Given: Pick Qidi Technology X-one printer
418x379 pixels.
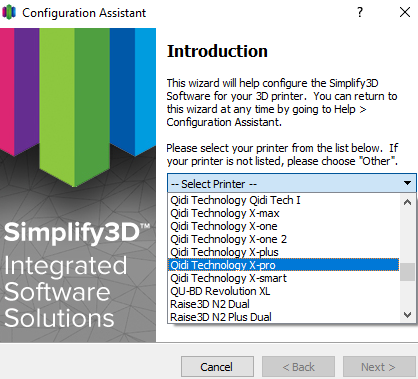Looking at the screenshot, I should coord(283,226).
